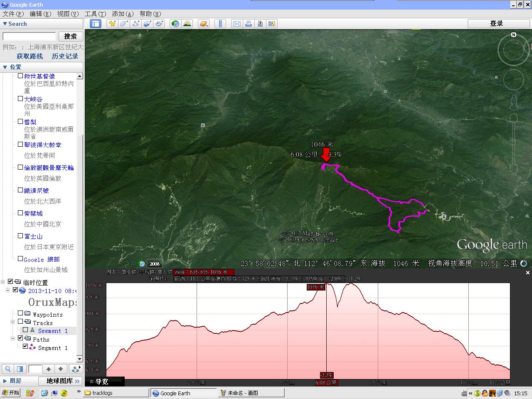This screenshot has width=532, height=399.
Task: Click the Email envelope icon
Action: pyautogui.click(x=236, y=24)
